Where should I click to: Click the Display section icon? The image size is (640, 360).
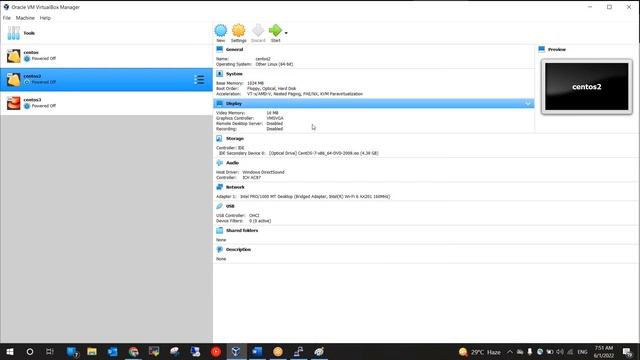coord(220,104)
